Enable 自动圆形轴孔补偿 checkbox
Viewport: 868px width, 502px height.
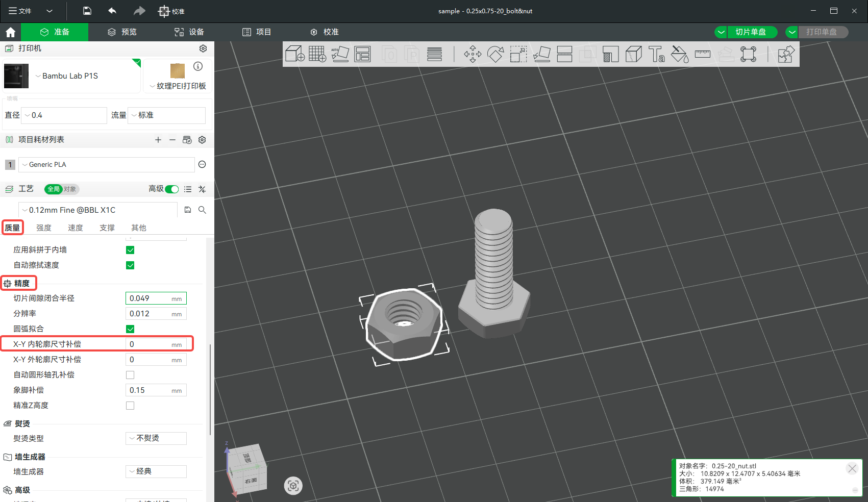[130, 375]
